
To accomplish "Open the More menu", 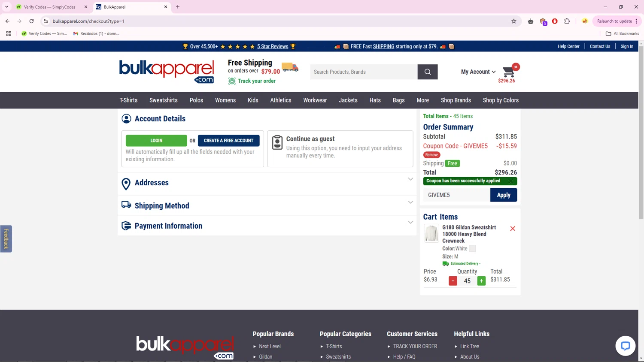I will tap(423, 100).
